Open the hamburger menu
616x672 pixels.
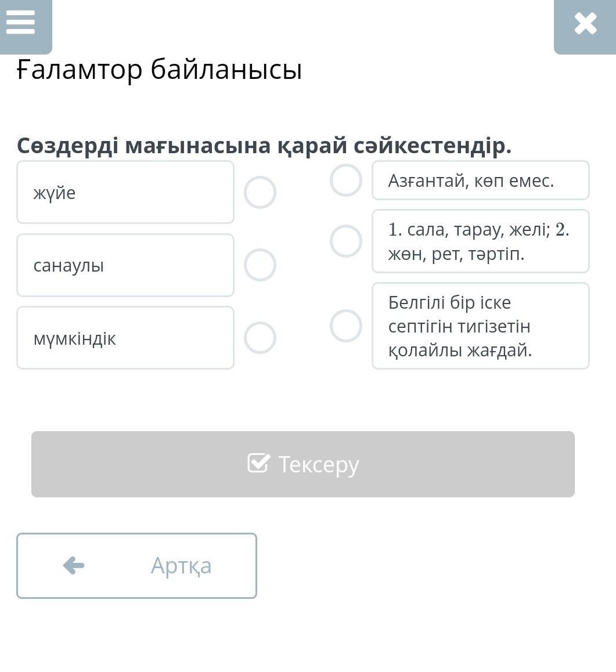21,23
